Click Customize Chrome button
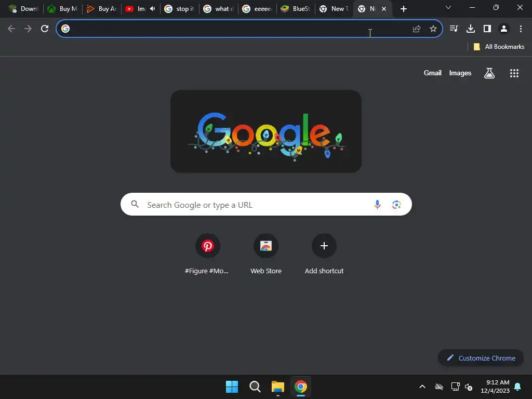The width and height of the screenshot is (532, 399). (481, 358)
